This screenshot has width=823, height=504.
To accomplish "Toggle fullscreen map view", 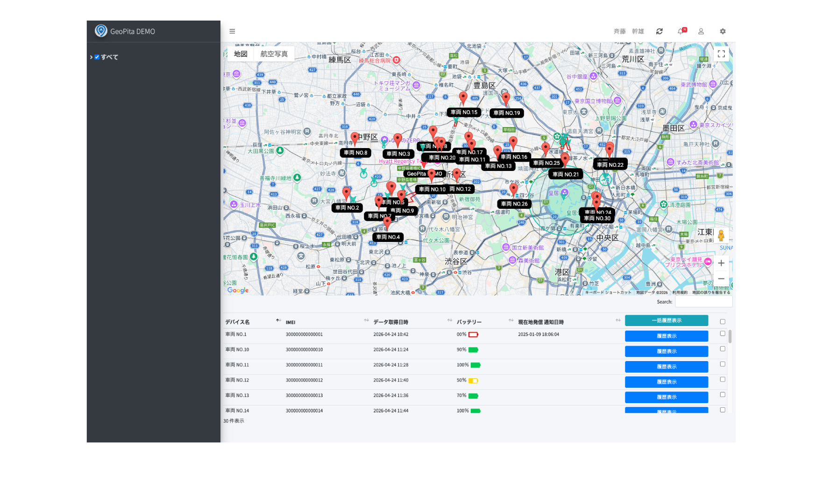I will 721,54.
